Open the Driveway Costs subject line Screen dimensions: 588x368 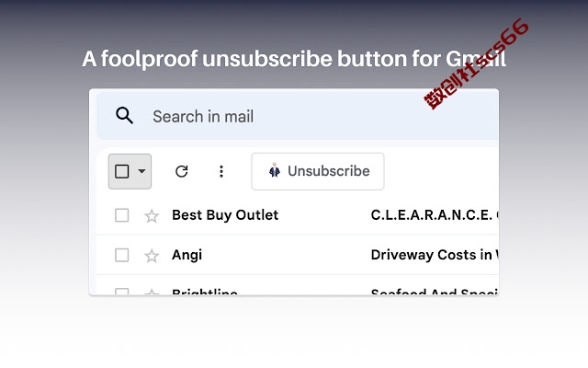pos(435,255)
